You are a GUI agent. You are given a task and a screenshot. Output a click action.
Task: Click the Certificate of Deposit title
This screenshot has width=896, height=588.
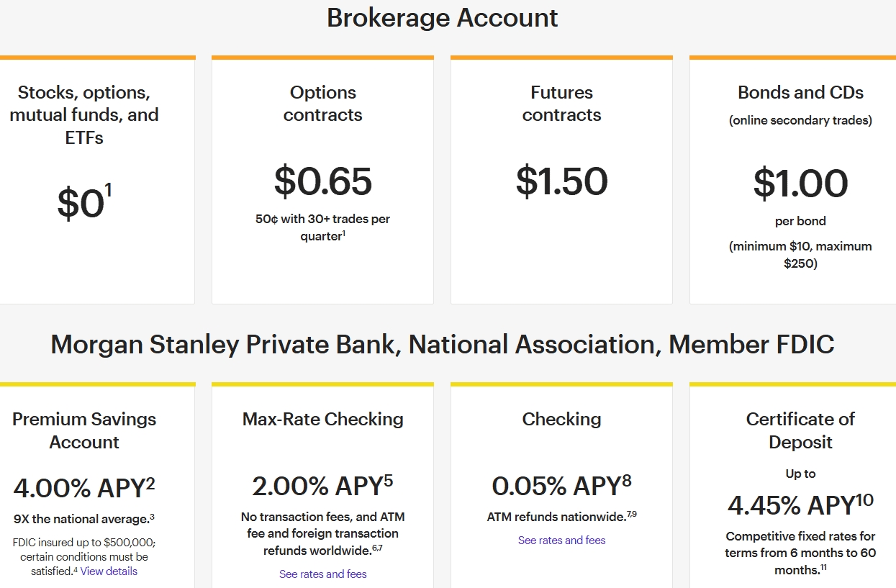coord(800,430)
